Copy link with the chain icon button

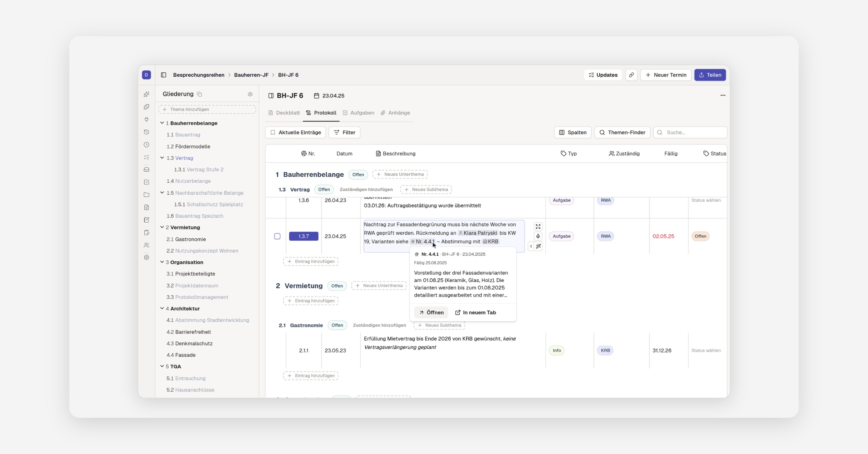point(631,75)
